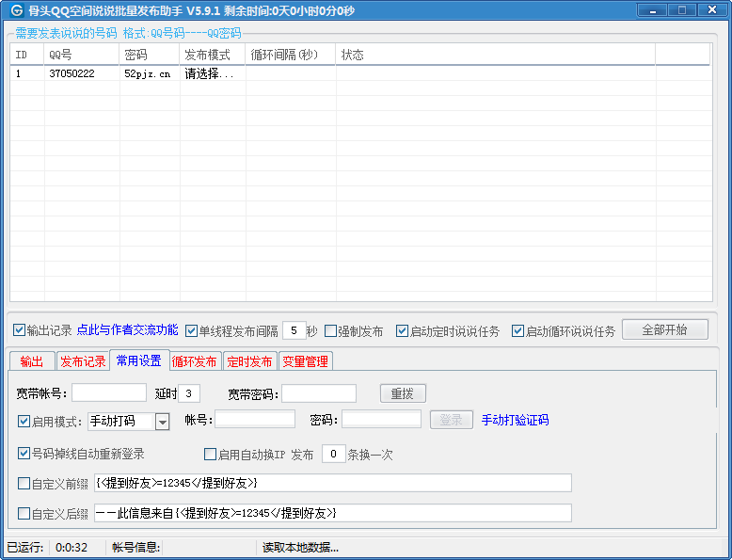
Task: Click the app logo icon in title bar
Action: [x=16, y=10]
